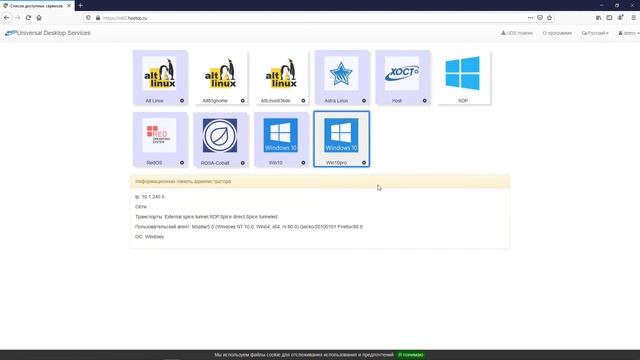Open transport options gear on RedOS

coord(182,163)
